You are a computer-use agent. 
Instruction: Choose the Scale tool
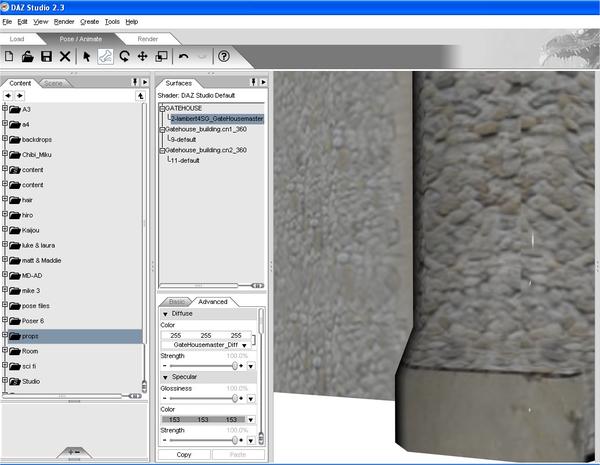coord(161,57)
